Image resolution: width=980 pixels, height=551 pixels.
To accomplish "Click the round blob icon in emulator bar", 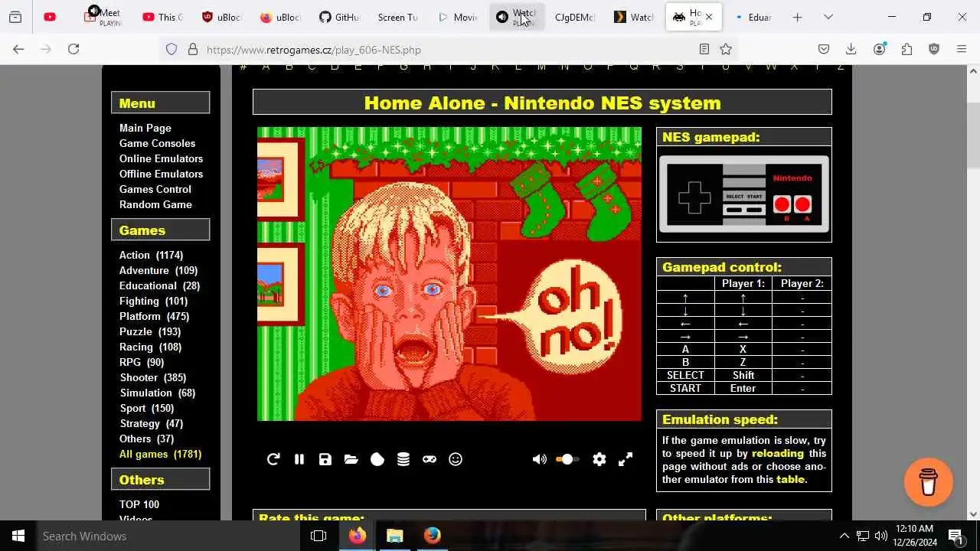I will point(377,459).
